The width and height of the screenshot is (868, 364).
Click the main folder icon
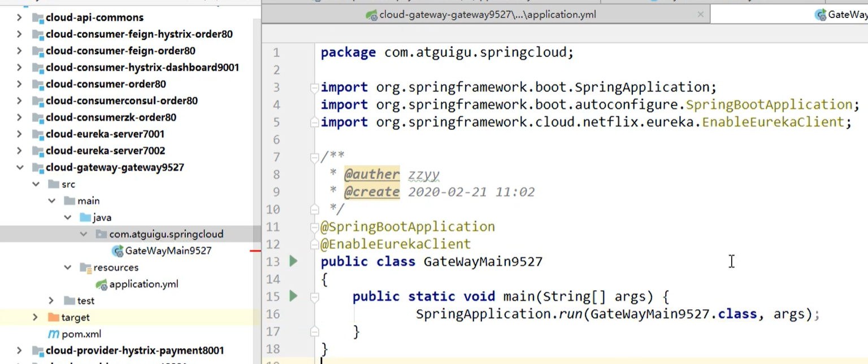(69, 201)
